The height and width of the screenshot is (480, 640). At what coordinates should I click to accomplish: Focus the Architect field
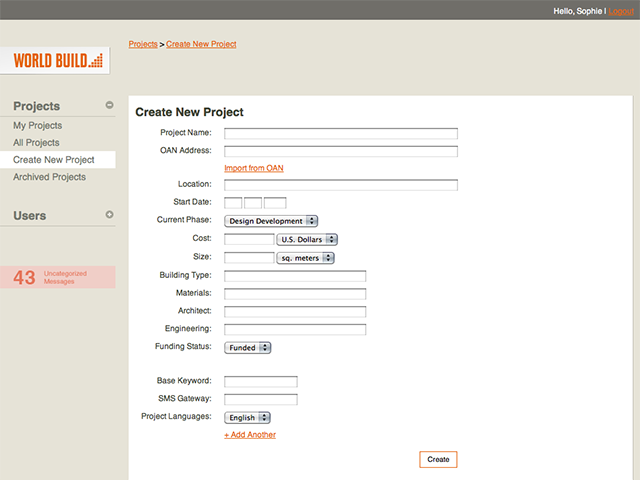(295, 312)
